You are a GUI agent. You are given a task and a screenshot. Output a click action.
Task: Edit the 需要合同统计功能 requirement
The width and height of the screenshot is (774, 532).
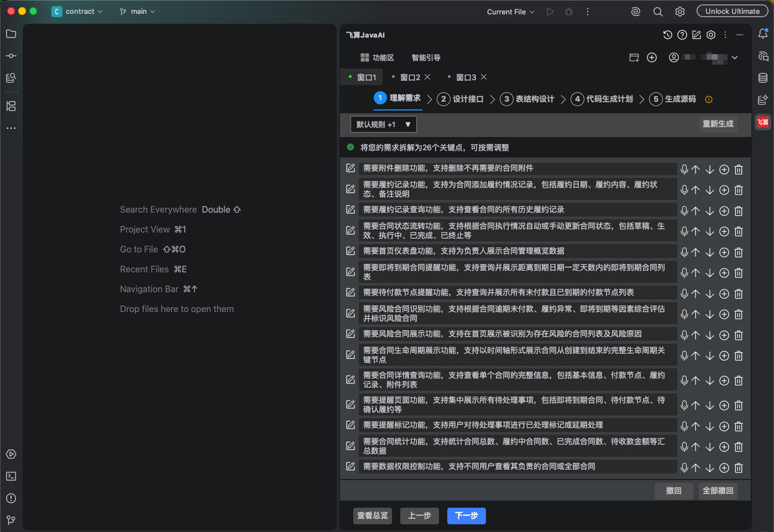350,446
